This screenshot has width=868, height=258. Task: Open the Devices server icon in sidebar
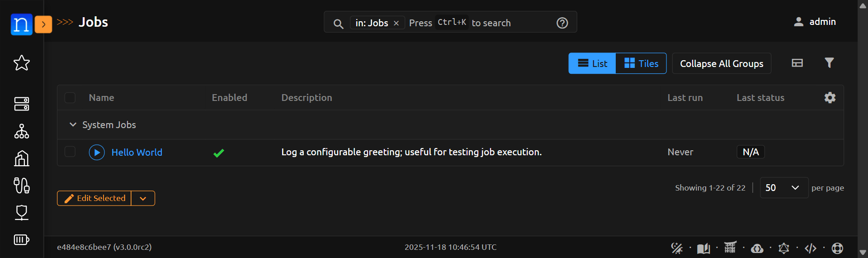click(22, 104)
